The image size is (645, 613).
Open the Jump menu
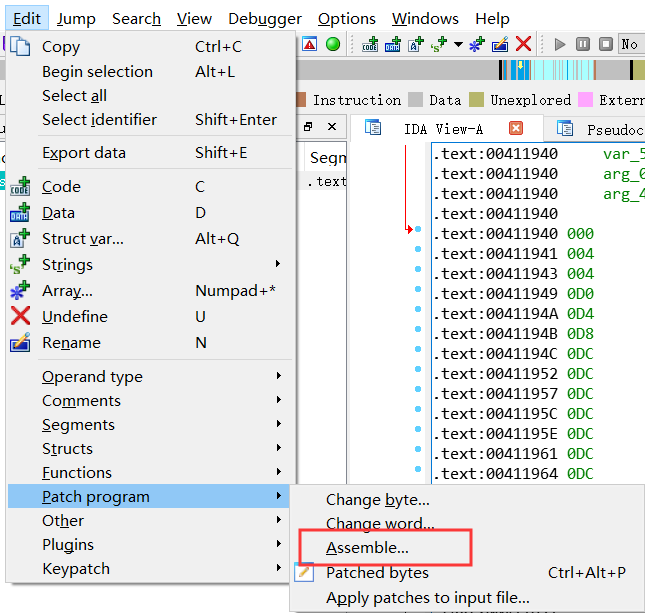tap(76, 19)
